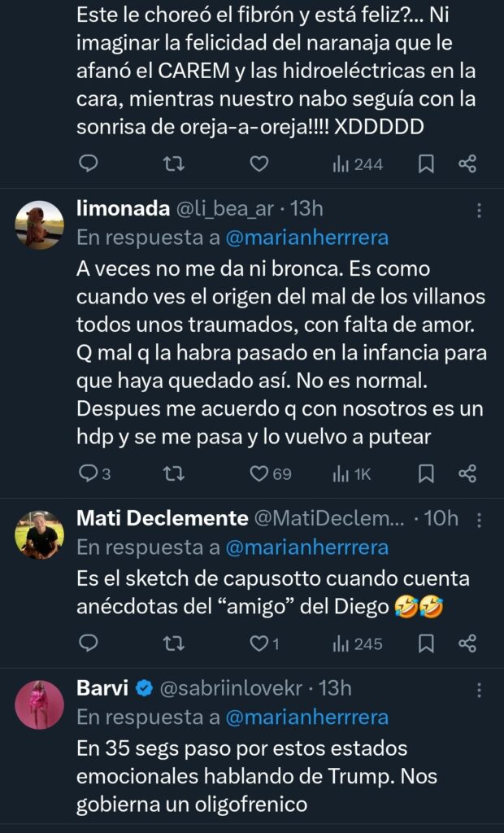Repost limonada's reply
The image size is (504, 833).
click(173, 473)
